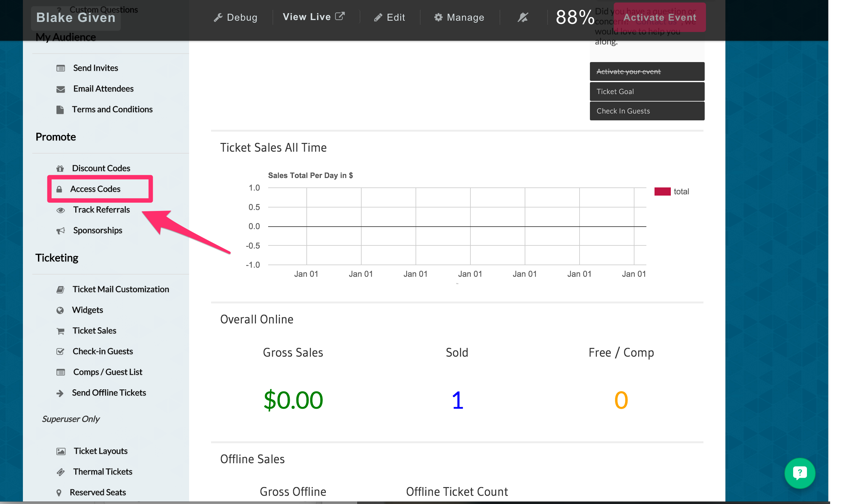Open the Check-in Guests link
843x504 pixels.
(x=103, y=351)
